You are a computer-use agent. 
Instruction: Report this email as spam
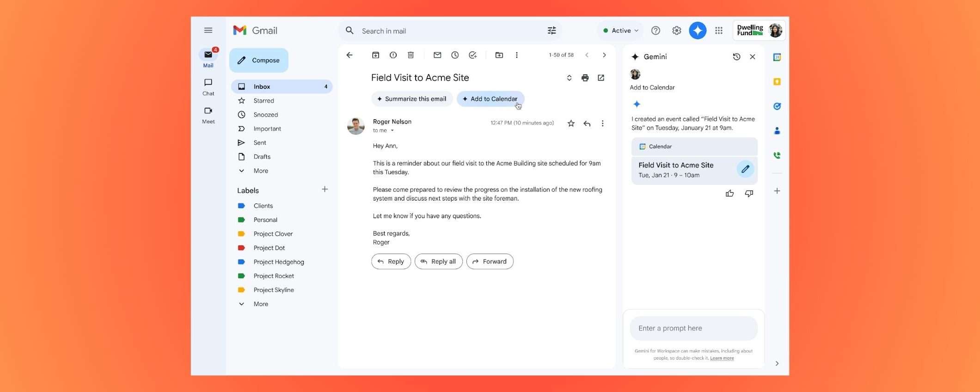pyautogui.click(x=393, y=55)
